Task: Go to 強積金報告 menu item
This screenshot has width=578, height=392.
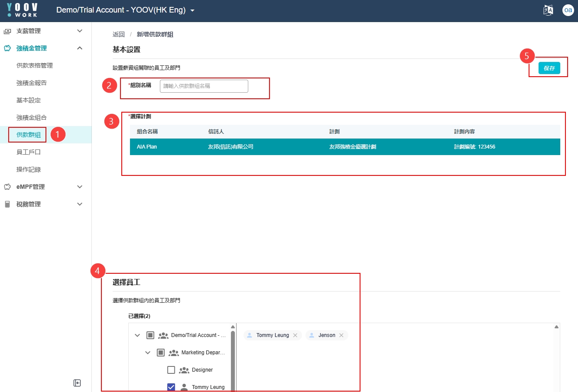Action: click(32, 83)
